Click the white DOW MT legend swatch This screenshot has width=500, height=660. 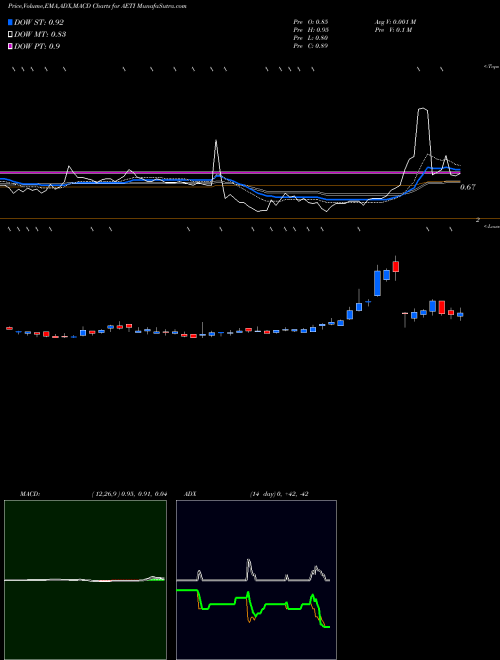[10, 34]
